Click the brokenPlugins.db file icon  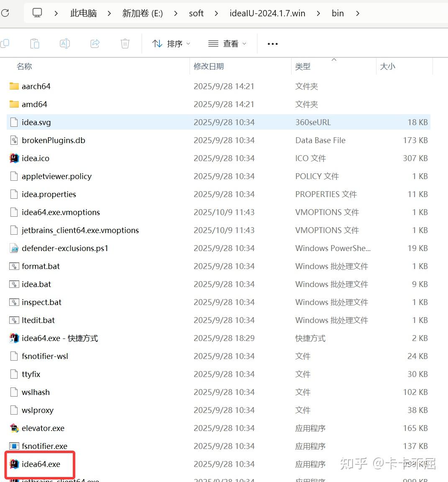[14, 140]
